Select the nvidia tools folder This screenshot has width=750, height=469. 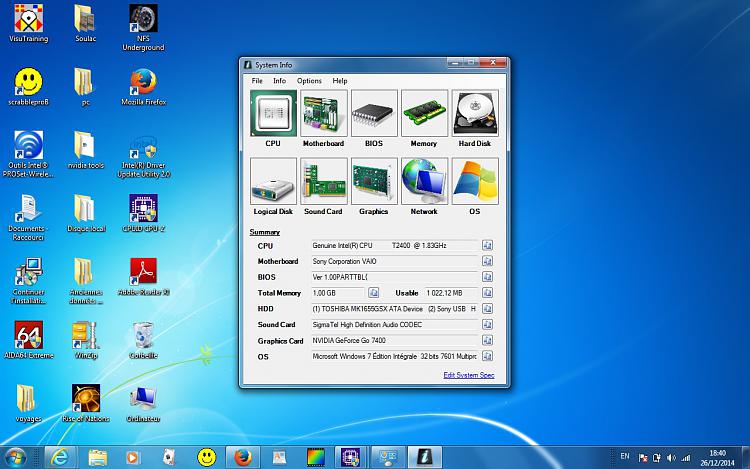click(x=86, y=150)
